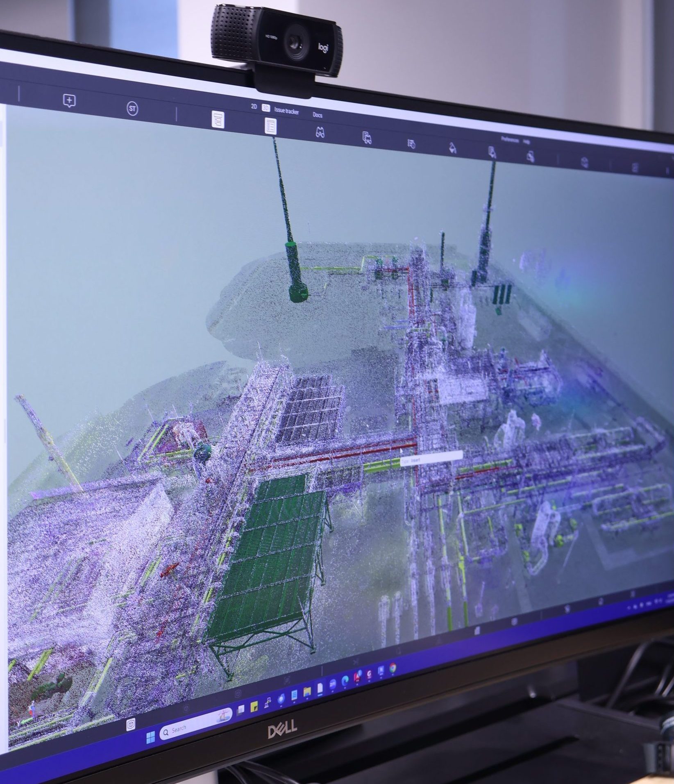Open the red G app on taskbar
This screenshot has height=784, width=674.
[x=369, y=674]
